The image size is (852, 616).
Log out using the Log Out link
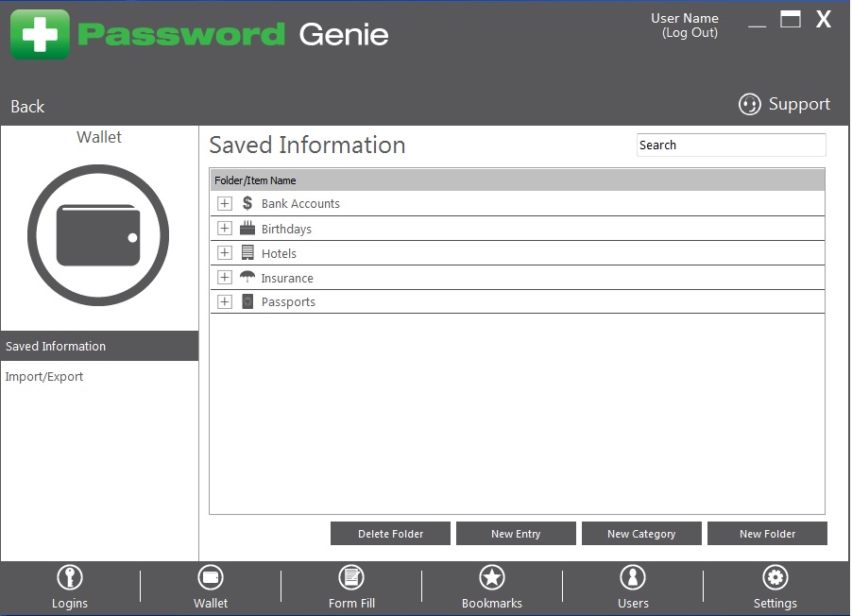tap(690, 33)
